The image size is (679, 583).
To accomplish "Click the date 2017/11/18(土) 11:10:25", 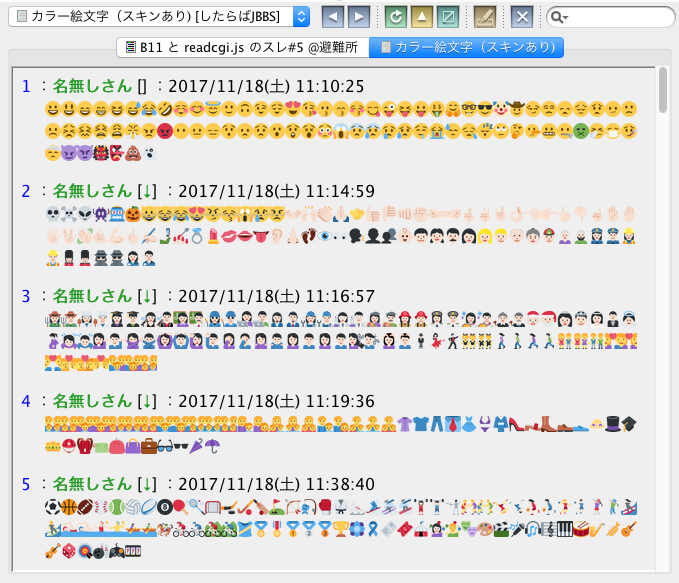I will [266, 86].
